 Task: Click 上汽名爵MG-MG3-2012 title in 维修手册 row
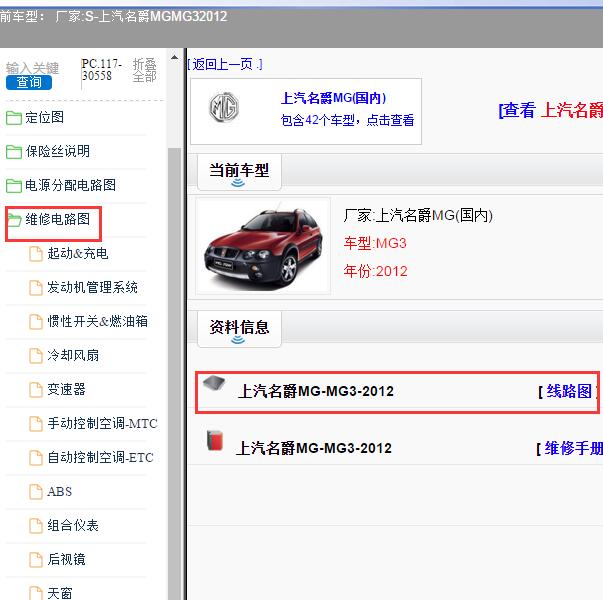(x=314, y=448)
